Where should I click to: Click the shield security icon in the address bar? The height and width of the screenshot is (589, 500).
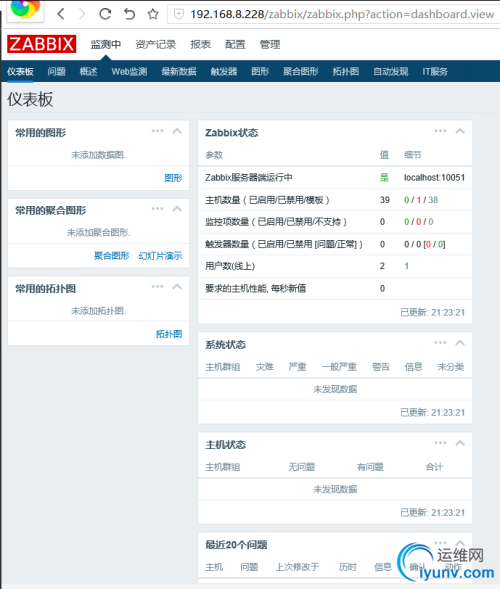click(x=179, y=14)
